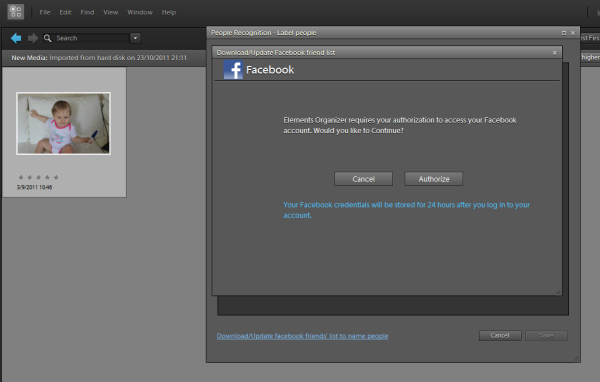The height and width of the screenshot is (382, 600).
Task: Click the Facebook logo icon
Action: [x=233, y=69]
